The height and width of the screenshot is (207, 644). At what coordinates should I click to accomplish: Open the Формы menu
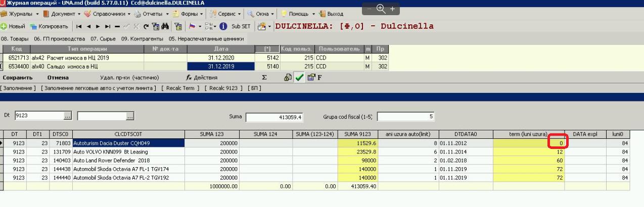[188, 14]
